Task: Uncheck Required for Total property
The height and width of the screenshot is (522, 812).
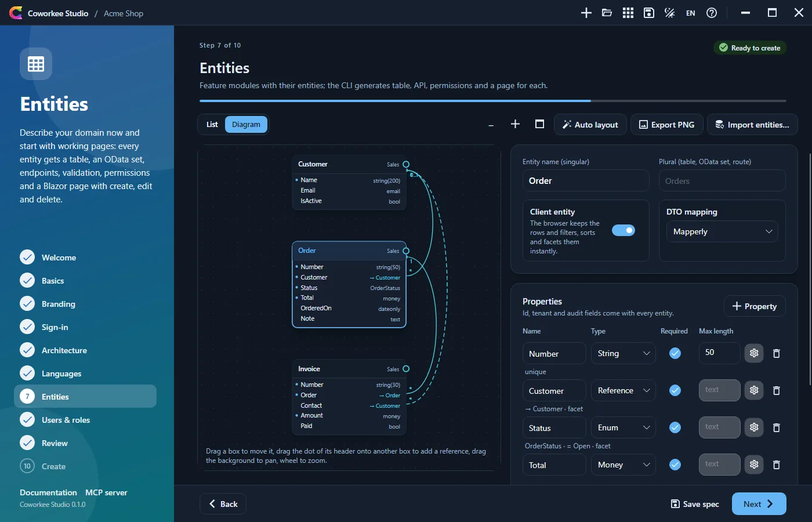Action: (x=675, y=465)
